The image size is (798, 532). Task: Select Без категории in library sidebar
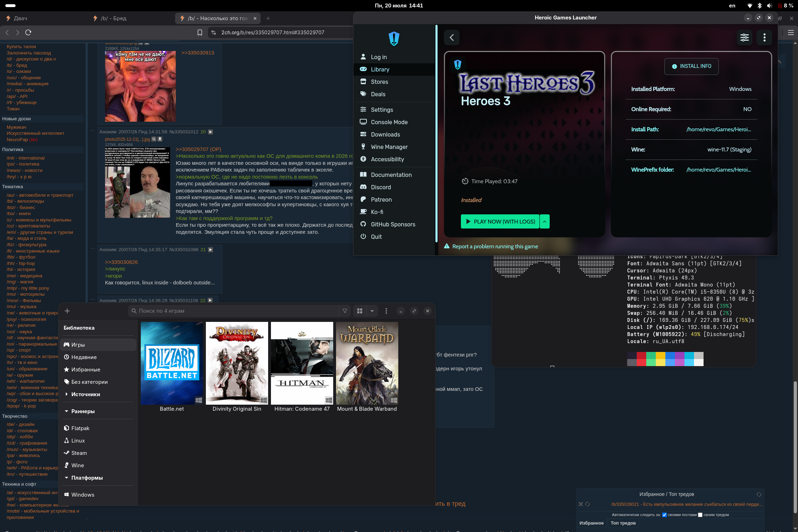(98, 382)
